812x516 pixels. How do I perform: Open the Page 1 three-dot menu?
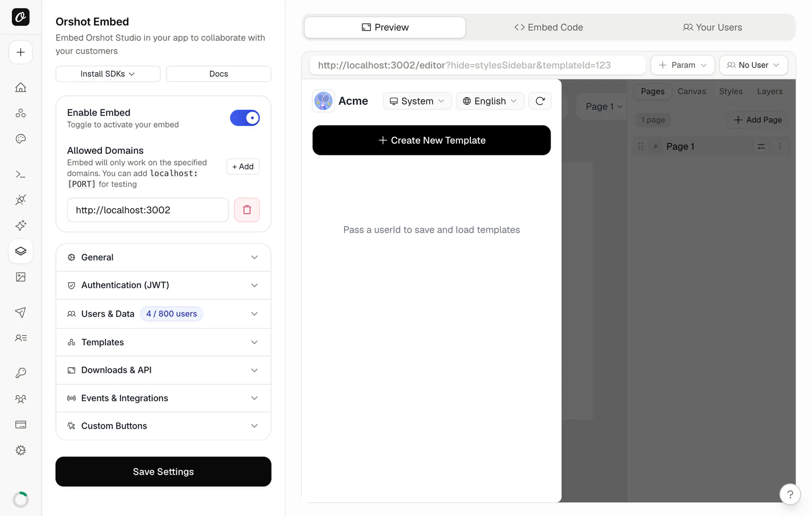pos(780,146)
